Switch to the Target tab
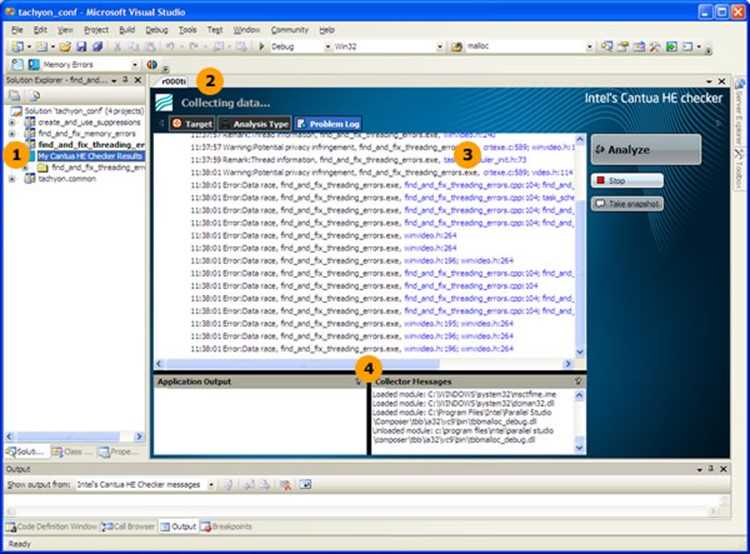 coord(192,124)
